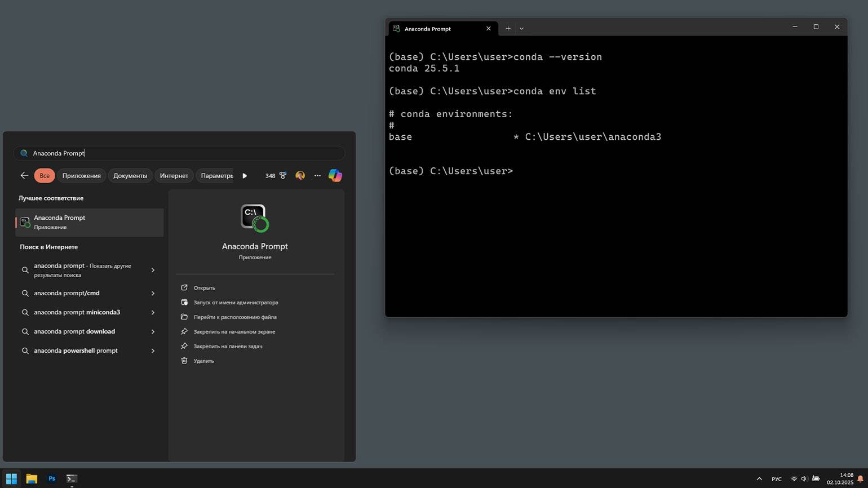Open the user profile avatar icon

tap(300, 176)
